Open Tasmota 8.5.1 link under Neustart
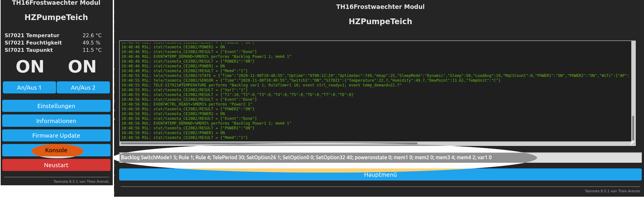This screenshot has height=198, width=644. [81, 181]
